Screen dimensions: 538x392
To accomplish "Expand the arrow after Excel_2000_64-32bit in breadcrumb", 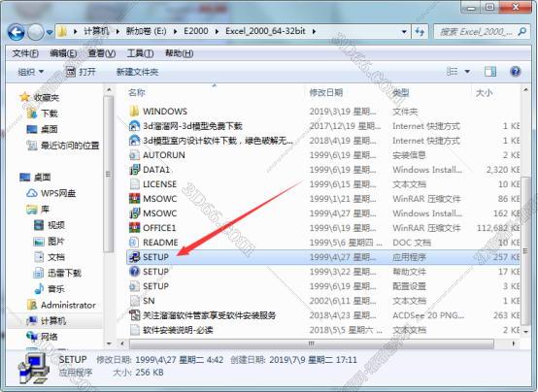I will [314, 32].
